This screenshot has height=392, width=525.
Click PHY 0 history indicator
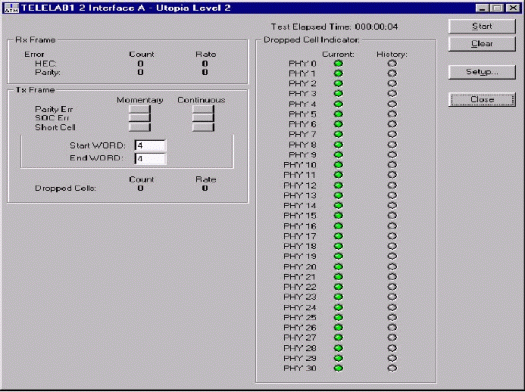(392, 63)
